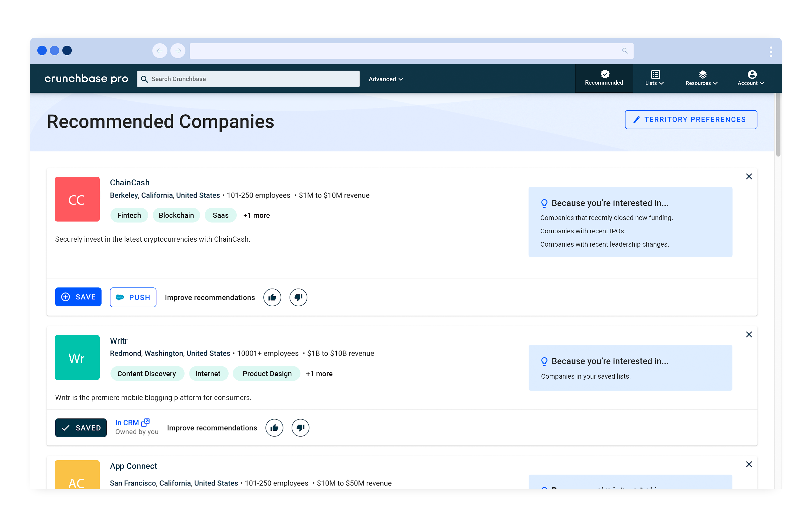Click into the Search Crunchbase field
The width and height of the screenshot is (812, 521).
pos(248,79)
